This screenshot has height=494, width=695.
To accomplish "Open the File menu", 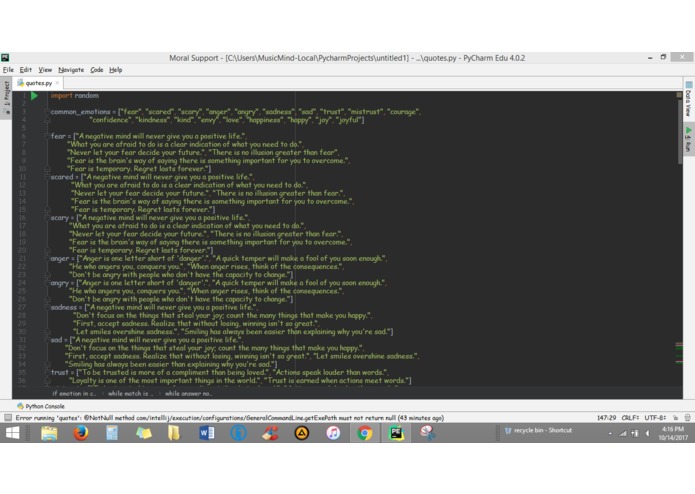I will [8, 70].
